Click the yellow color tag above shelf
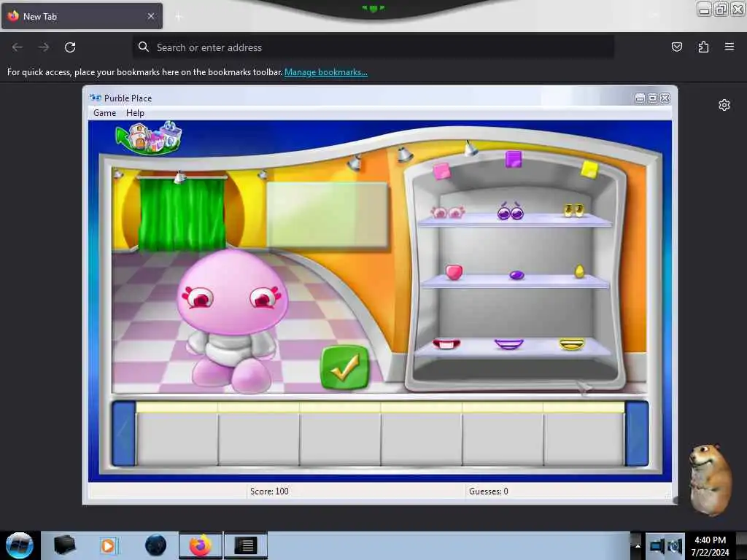Image resolution: width=747 pixels, height=560 pixels. click(x=589, y=169)
